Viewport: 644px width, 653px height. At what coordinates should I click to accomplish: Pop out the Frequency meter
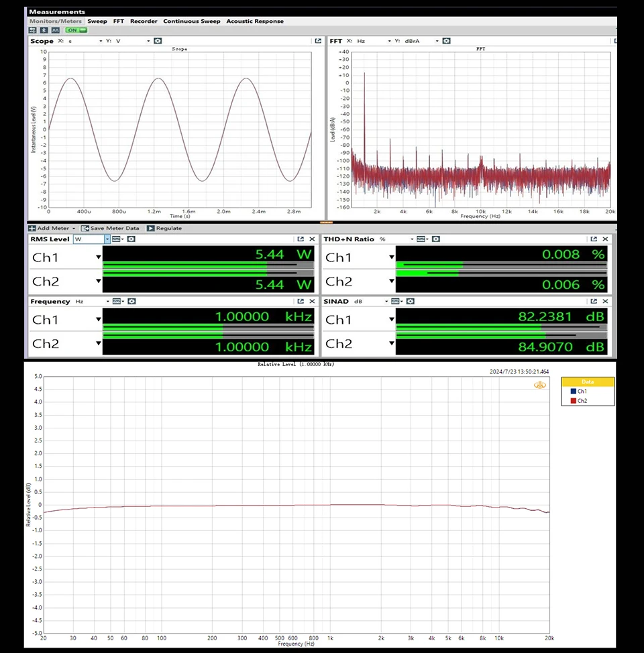pyautogui.click(x=301, y=301)
